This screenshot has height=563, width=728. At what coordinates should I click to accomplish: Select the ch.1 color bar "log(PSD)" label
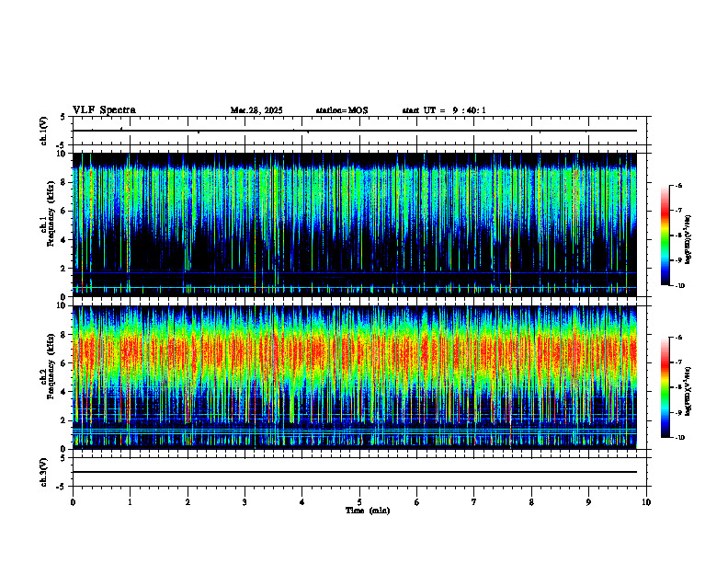tap(688, 240)
